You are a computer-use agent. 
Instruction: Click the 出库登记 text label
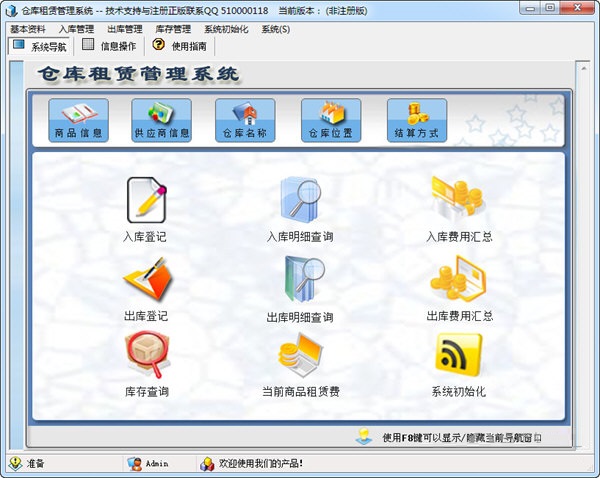click(146, 316)
